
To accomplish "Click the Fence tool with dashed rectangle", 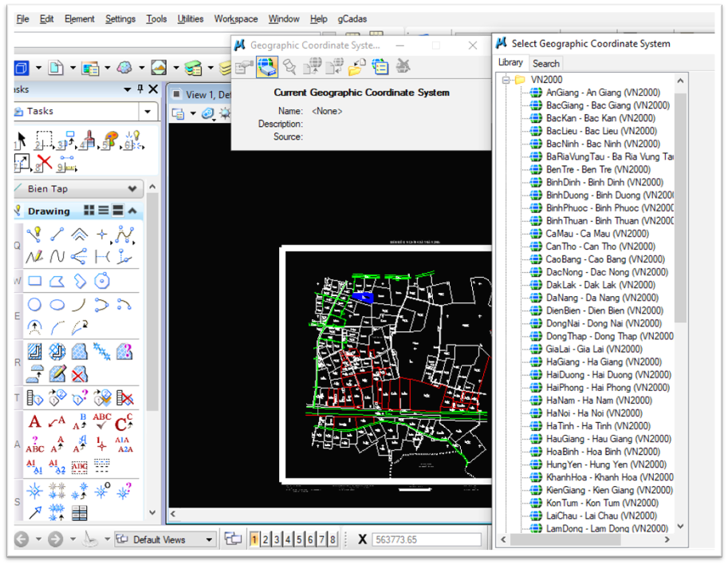I will pos(45,141).
